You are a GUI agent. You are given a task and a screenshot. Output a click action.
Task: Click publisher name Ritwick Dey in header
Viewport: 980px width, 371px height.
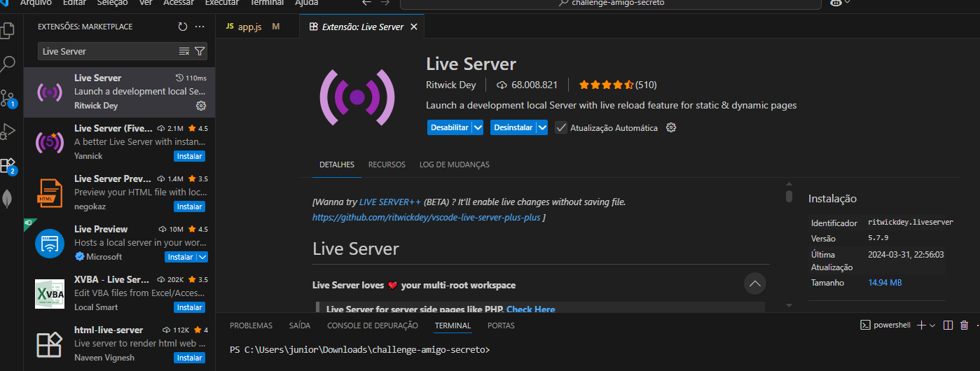(x=450, y=85)
